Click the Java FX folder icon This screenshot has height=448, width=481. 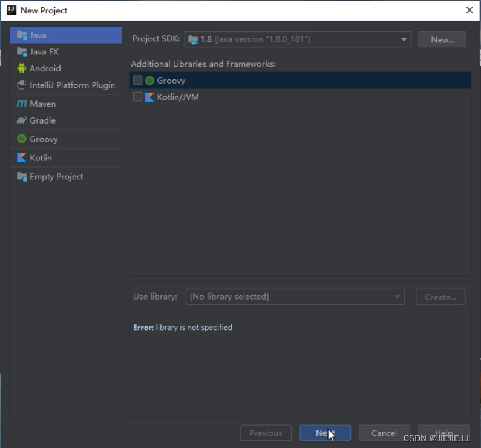[x=22, y=52]
